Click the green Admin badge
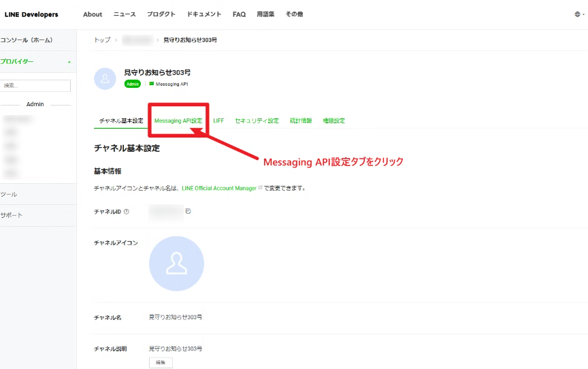The image size is (588, 369). tap(133, 84)
